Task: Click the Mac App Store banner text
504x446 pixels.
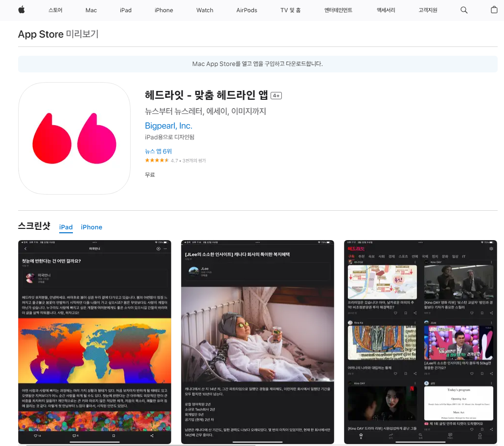Action: point(257,64)
